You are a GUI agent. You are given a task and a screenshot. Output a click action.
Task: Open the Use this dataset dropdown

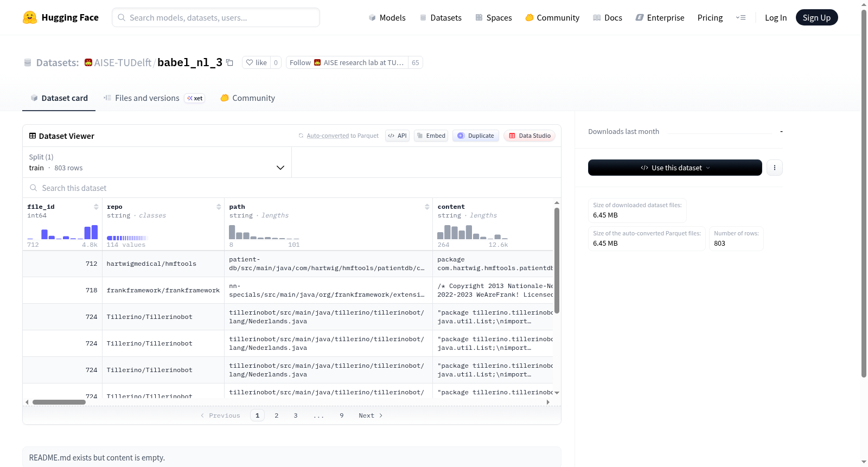click(675, 168)
